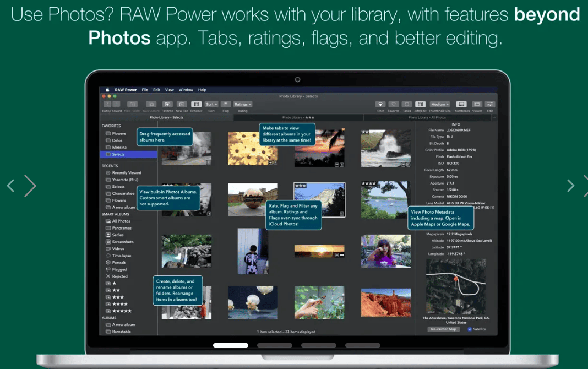
Task: Select the fourth carousel indicator bar
Action: (363, 345)
